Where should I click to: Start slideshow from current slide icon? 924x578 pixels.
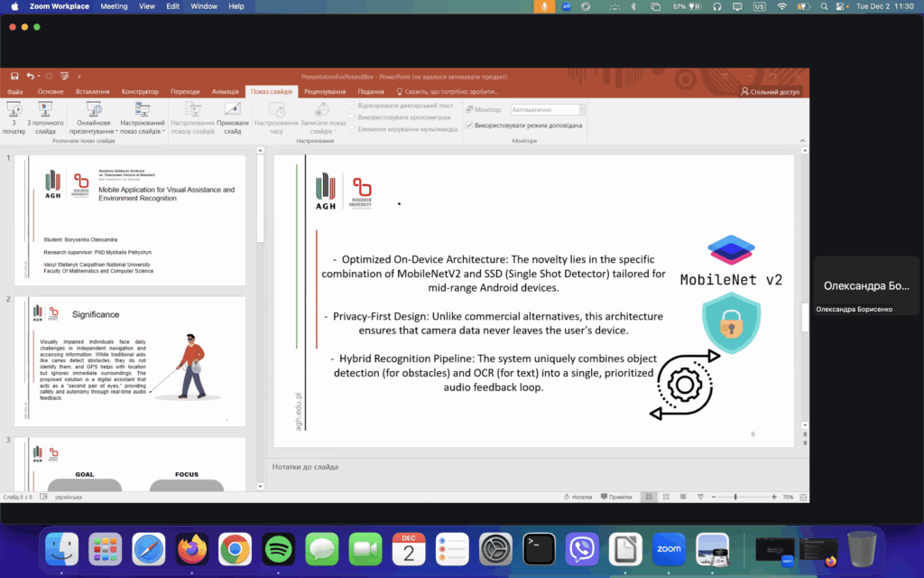tap(45, 109)
